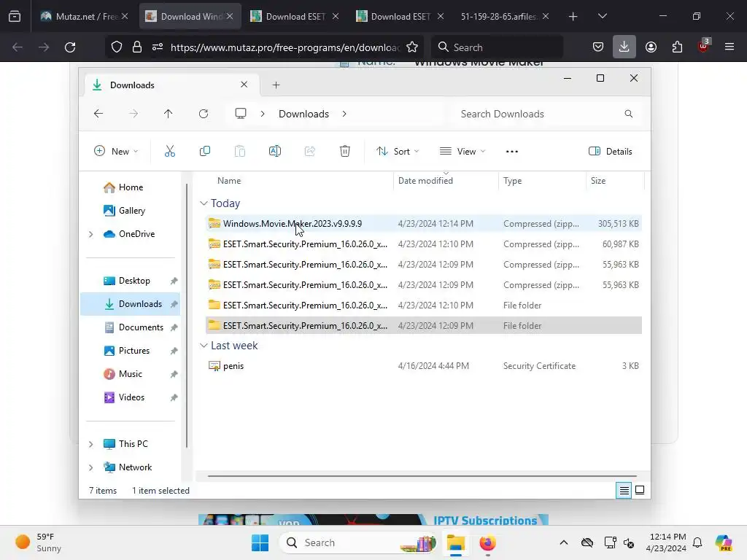
Task: Expand the OneDrive tree node
Action: tap(91, 234)
